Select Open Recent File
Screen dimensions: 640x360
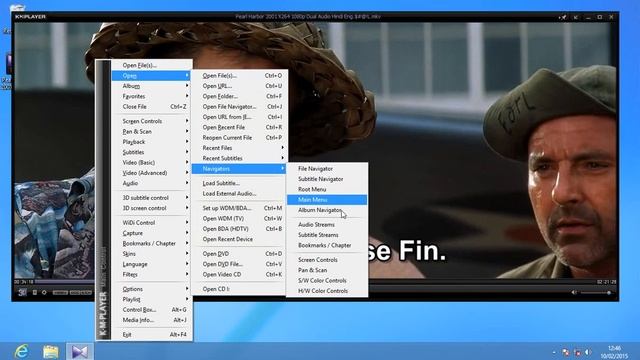pos(240,127)
